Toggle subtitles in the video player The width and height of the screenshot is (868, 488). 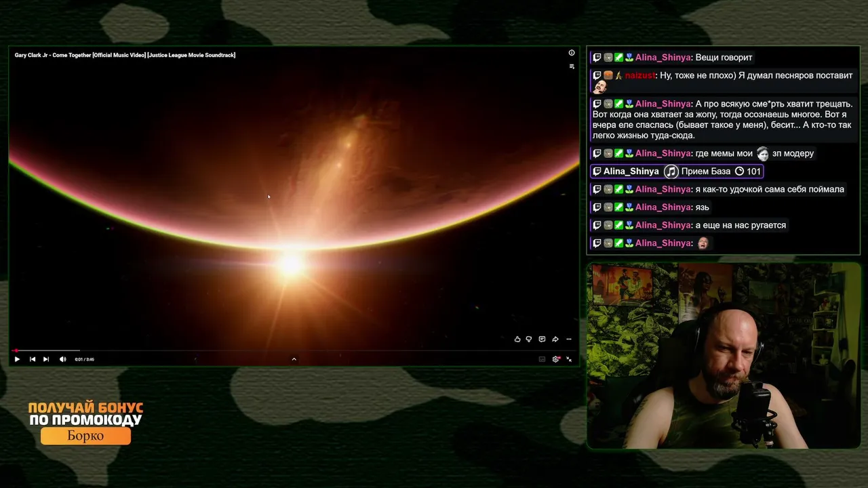tap(542, 359)
